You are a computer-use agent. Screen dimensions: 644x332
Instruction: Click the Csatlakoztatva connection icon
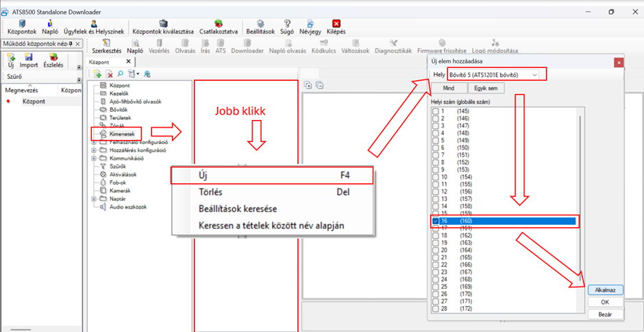pos(219,23)
